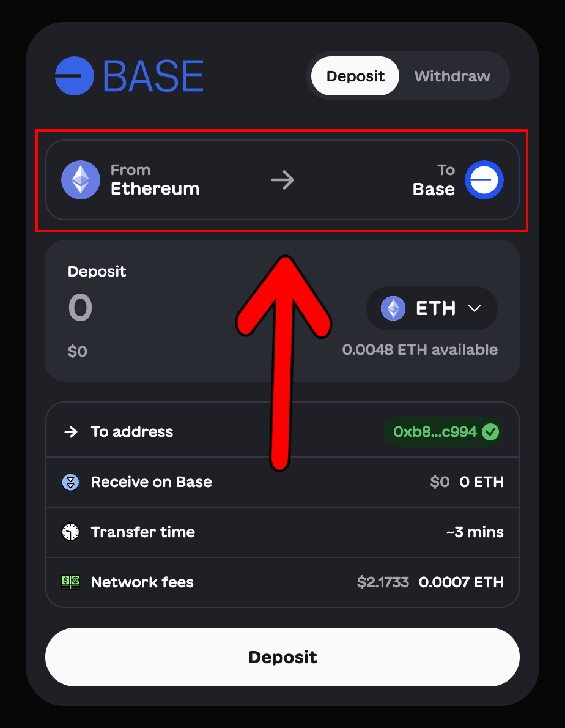The height and width of the screenshot is (728, 565).
Task: Click the Base destination network icon
Action: pyautogui.click(x=484, y=180)
